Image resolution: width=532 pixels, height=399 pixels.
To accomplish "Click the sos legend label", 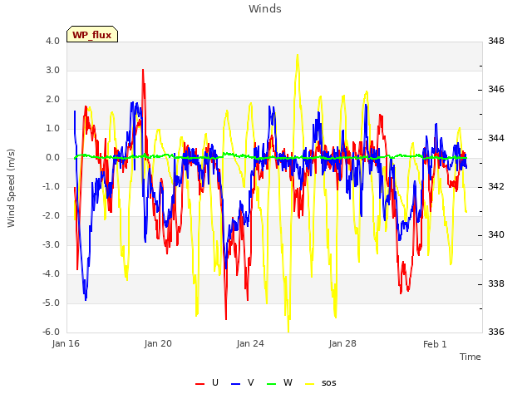I will [329, 383].
